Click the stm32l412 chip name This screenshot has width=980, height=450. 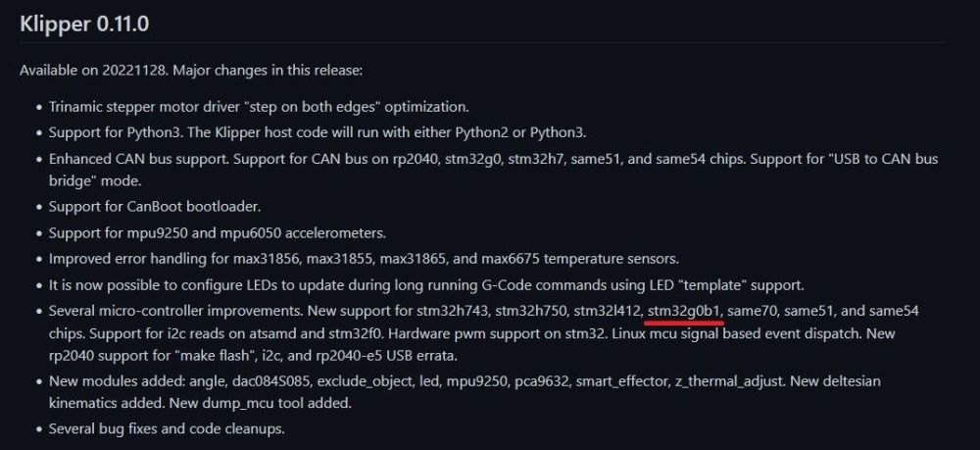(x=606, y=311)
